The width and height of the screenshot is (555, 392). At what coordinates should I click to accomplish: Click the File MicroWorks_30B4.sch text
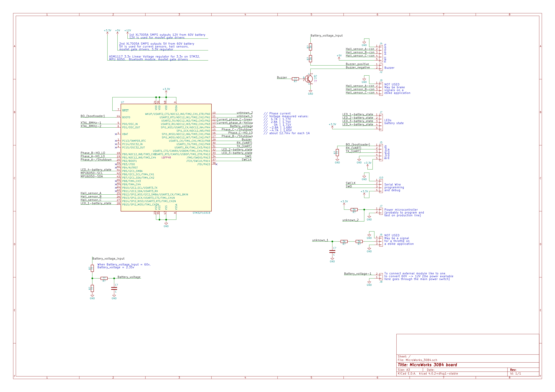click(417, 360)
